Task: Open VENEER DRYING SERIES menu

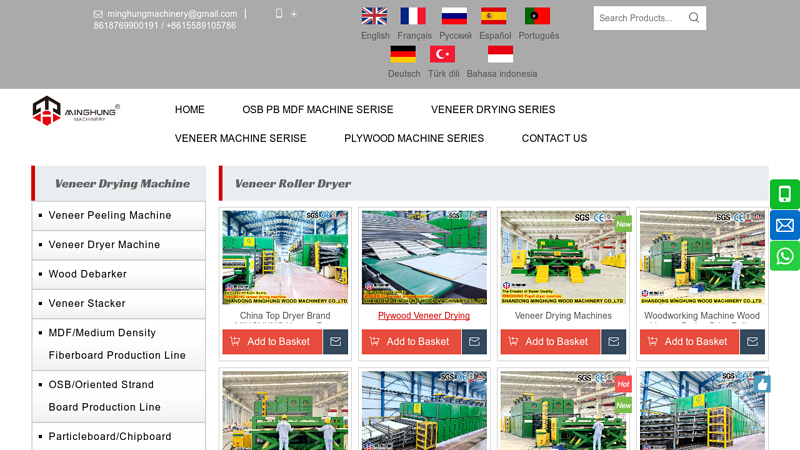Action: pyautogui.click(x=493, y=110)
